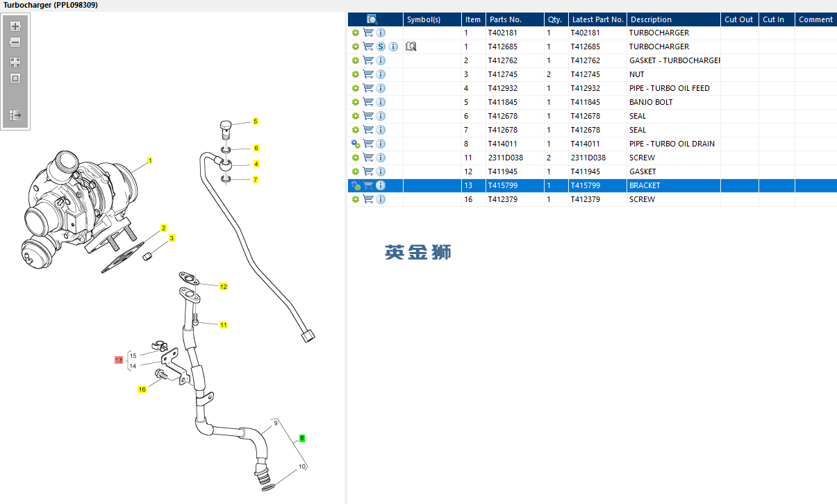Screen dimensions: 837x504
Task: Open info icon for item 7 SEAL row
Action: pos(381,130)
